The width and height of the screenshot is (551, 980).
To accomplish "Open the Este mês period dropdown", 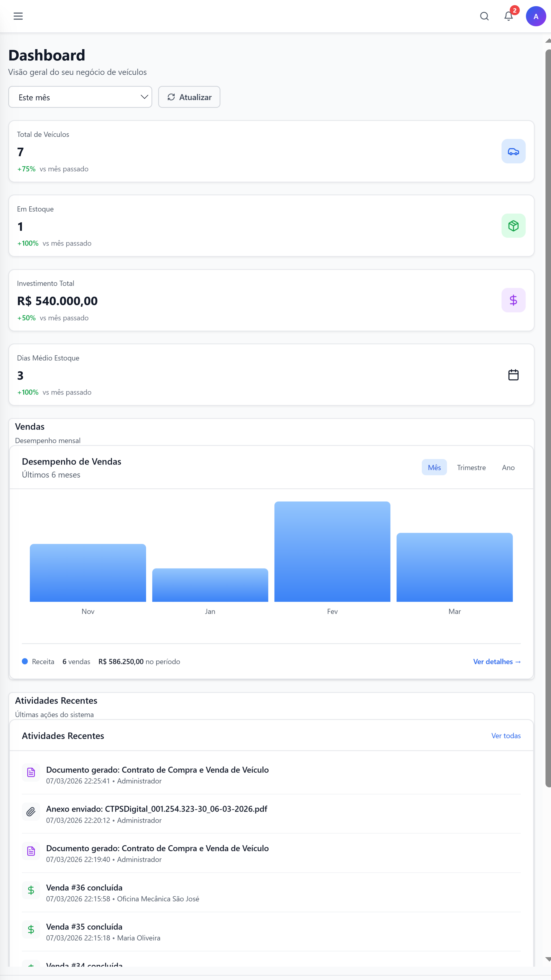I will pyautogui.click(x=80, y=97).
